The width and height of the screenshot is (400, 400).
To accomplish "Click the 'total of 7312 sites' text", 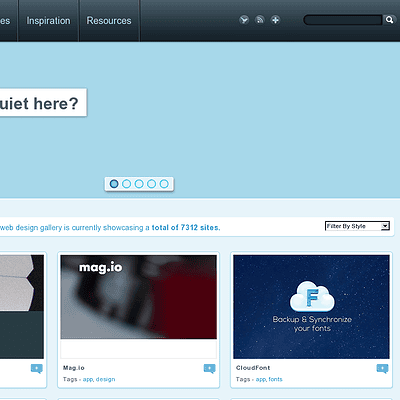I will pyautogui.click(x=186, y=228).
